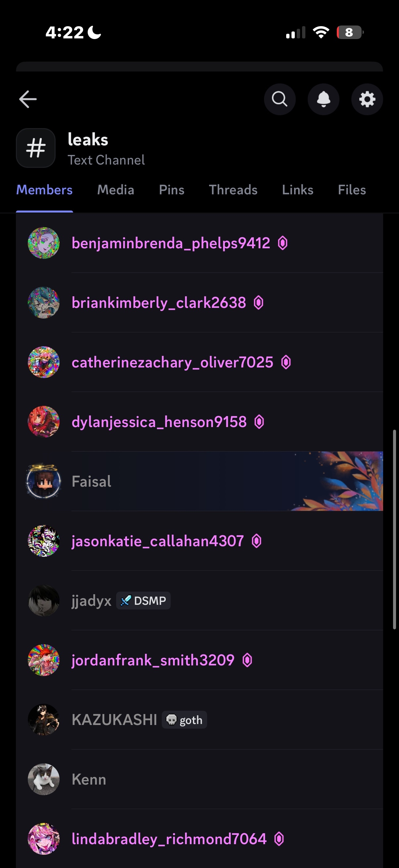Switch to the Pins tab
399x868 pixels.
click(171, 190)
